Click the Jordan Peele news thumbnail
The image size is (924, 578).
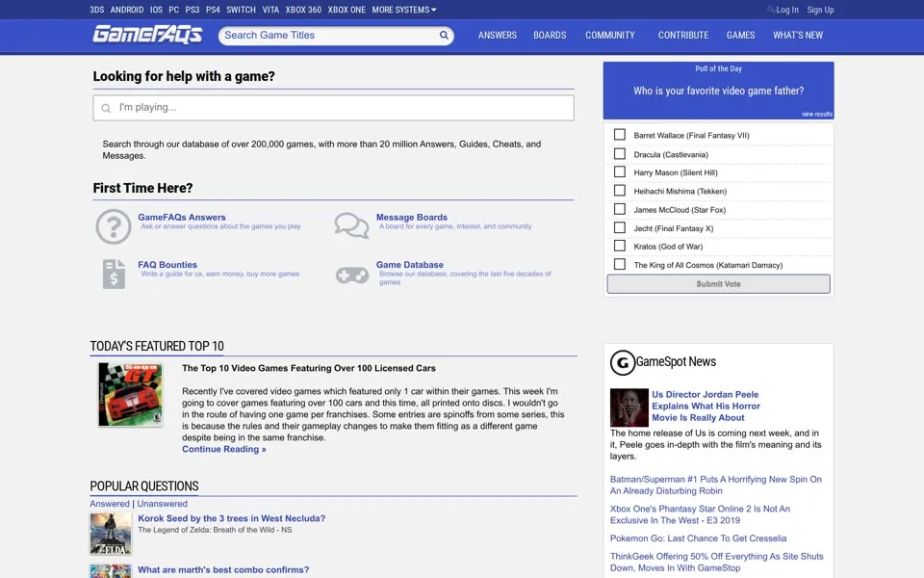click(x=629, y=407)
